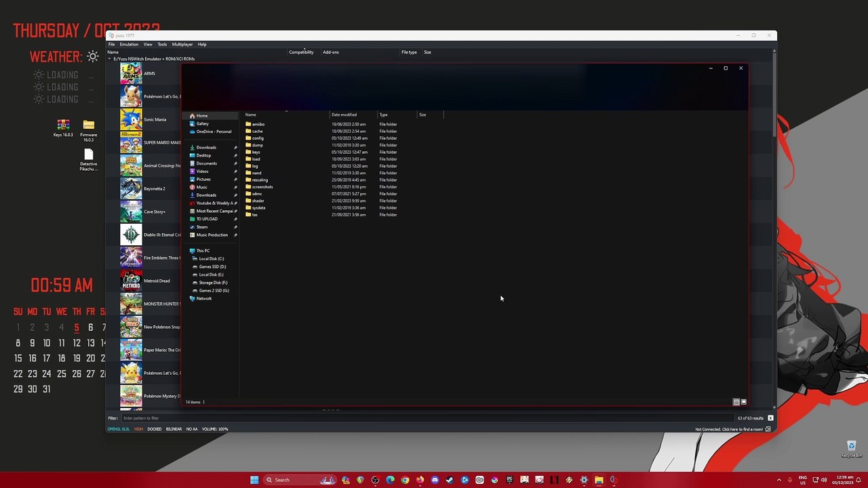Viewport: 868px width, 488px height.
Task: Open pinned Pictures in sidebar
Action: coord(203,179)
